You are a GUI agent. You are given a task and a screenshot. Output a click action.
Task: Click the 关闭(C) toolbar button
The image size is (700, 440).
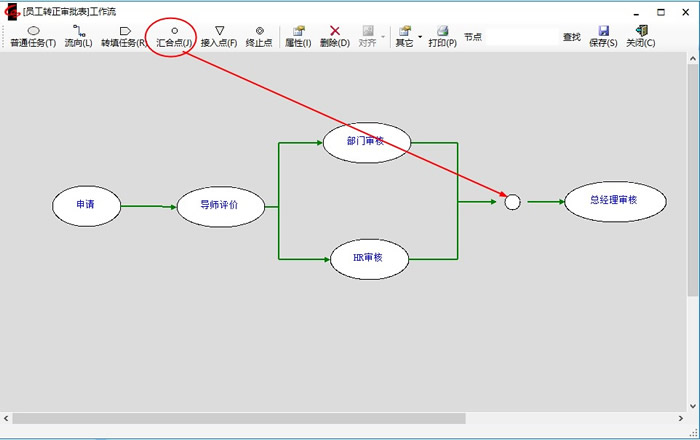point(641,37)
